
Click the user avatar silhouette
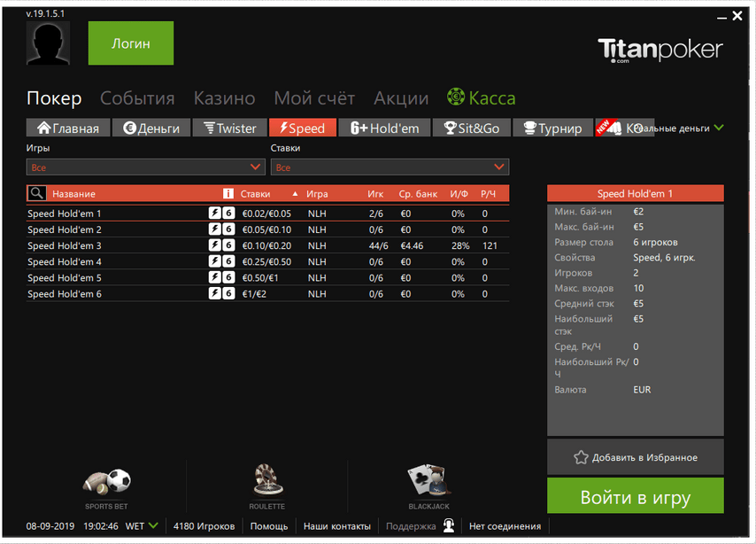click(x=48, y=43)
